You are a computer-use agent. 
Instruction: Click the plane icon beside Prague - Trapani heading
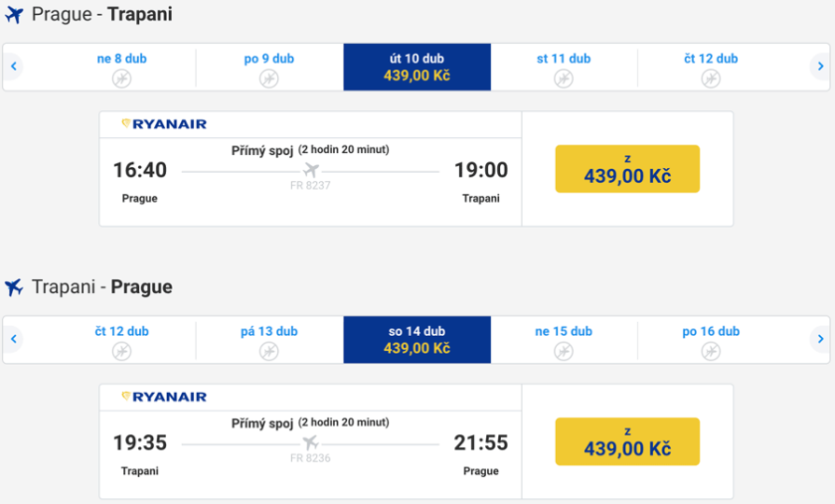[x=14, y=16]
